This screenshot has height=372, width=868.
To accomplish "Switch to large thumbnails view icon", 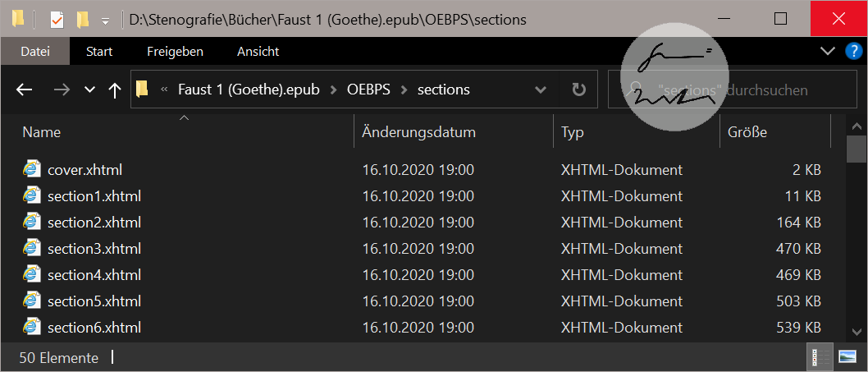I will coord(847,357).
